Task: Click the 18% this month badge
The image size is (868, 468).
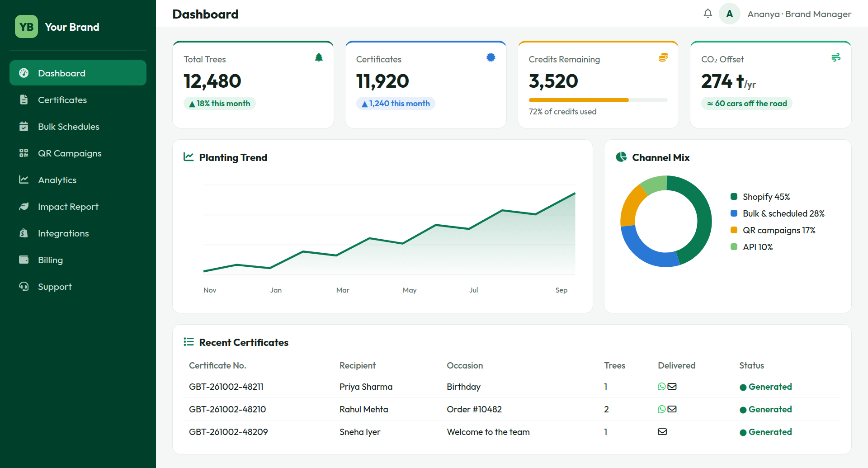Action: [x=220, y=104]
